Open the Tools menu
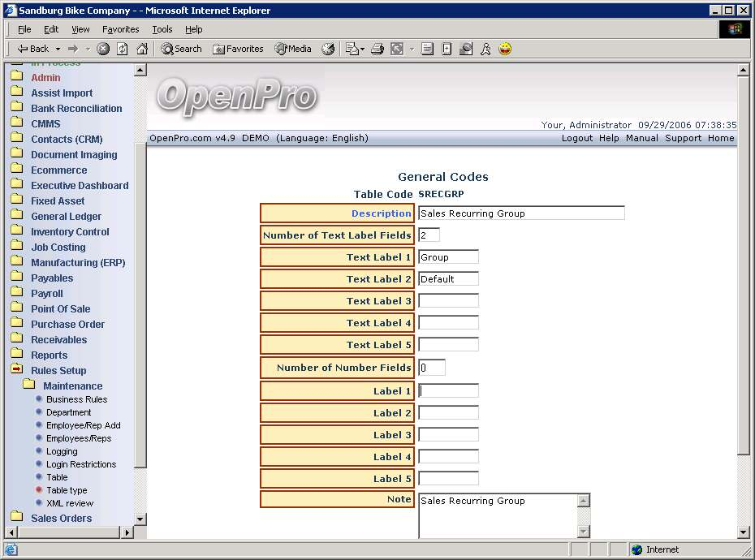 162,29
